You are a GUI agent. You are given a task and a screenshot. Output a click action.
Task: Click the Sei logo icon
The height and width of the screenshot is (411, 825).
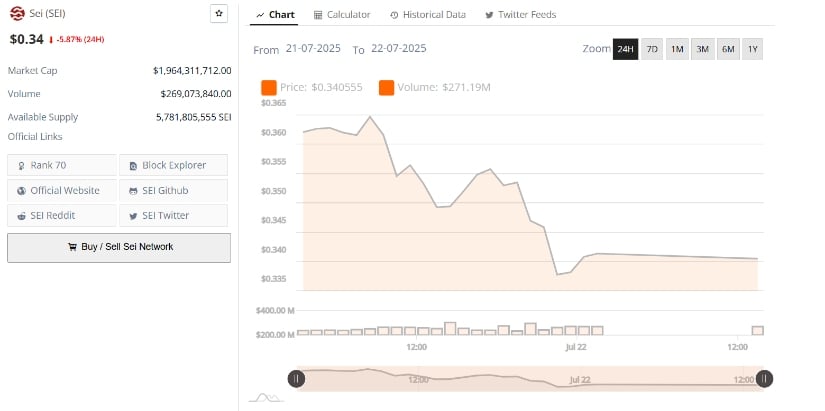click(x=17, y=14)
